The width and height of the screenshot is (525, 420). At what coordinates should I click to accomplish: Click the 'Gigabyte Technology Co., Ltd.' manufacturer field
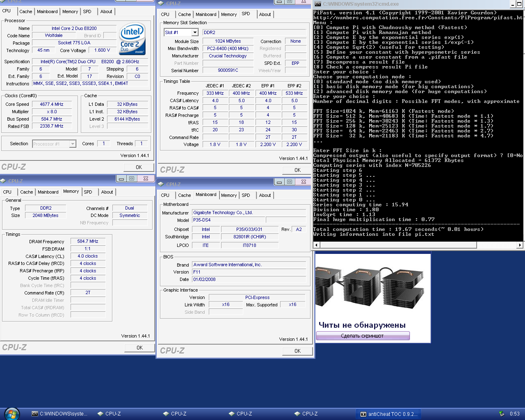click(249, 213)
